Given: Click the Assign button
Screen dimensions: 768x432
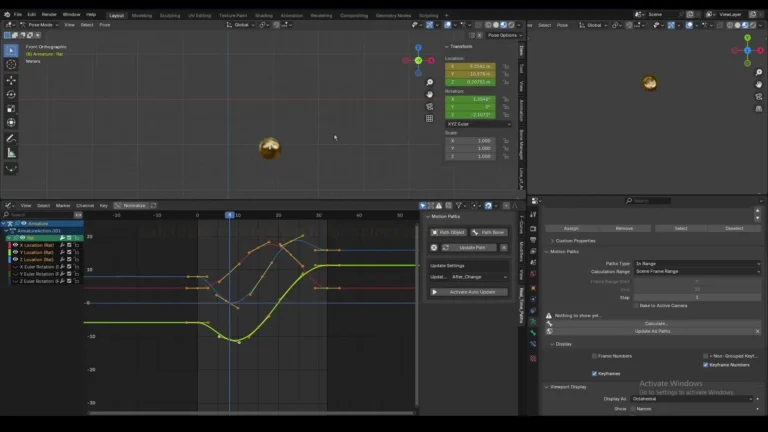Looking at the screenshot, I should [571, 229].
